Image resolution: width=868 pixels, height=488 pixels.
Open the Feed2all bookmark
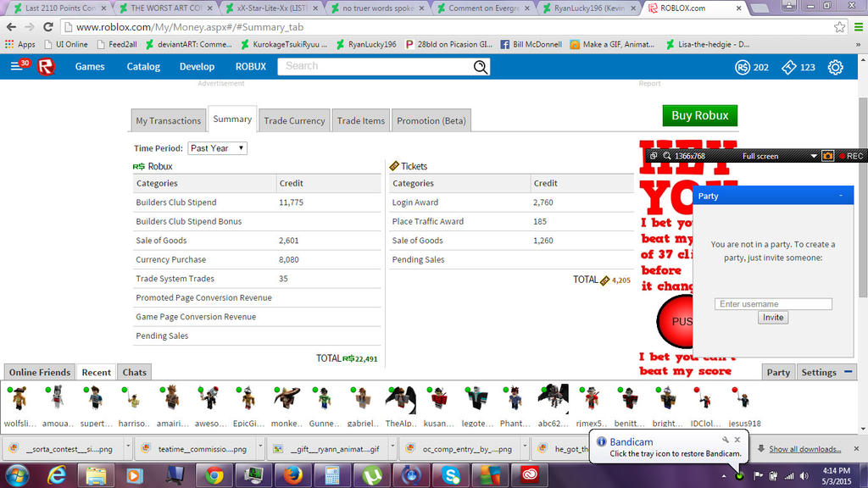click(117, 44)
